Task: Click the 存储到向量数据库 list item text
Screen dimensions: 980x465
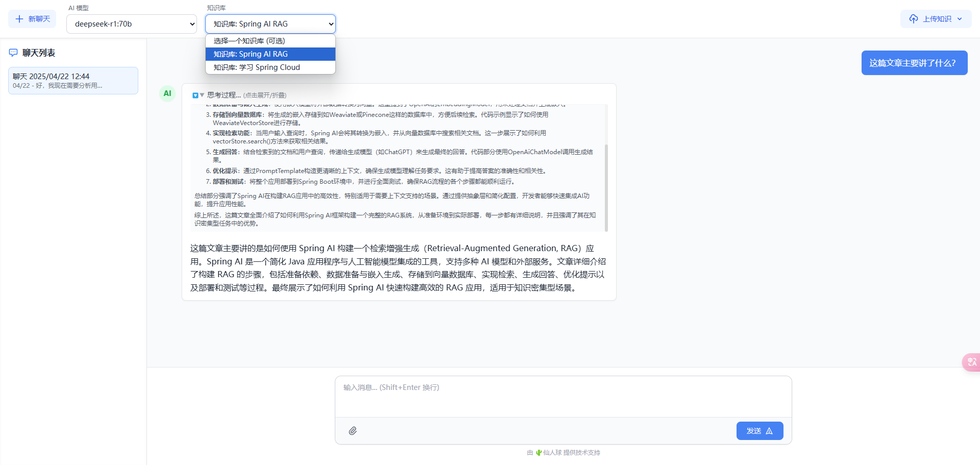Action: 381,118
